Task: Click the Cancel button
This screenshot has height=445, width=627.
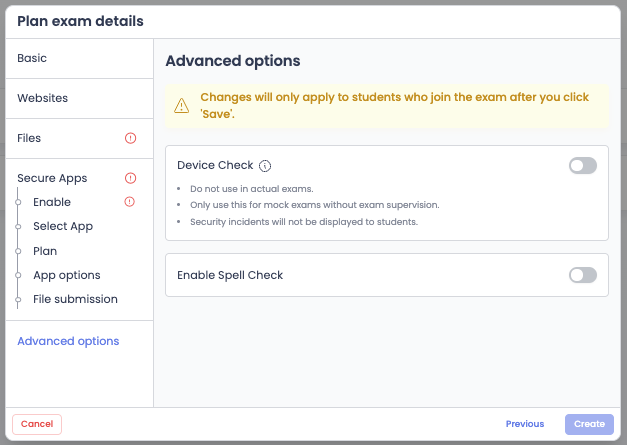Action: 37,424
